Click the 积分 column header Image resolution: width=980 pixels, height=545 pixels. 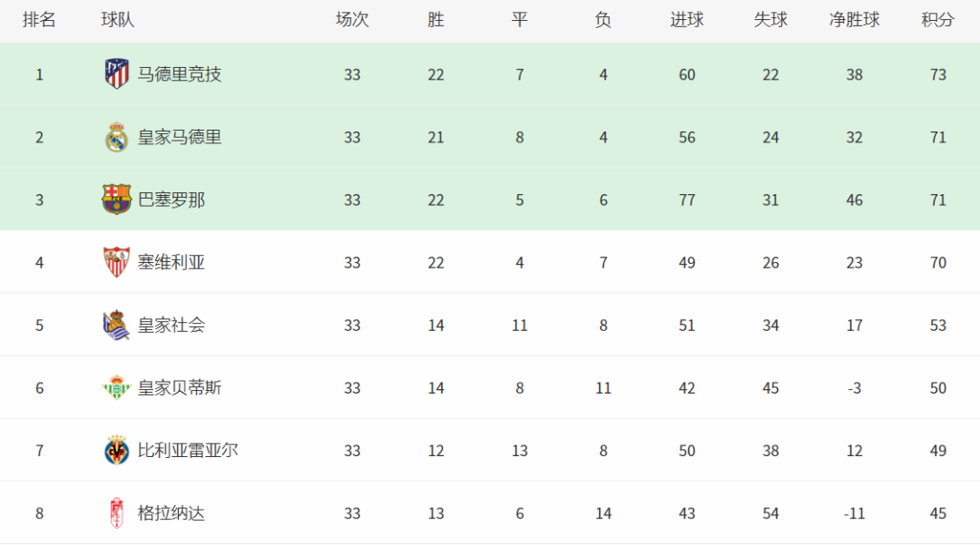[937, 20]
